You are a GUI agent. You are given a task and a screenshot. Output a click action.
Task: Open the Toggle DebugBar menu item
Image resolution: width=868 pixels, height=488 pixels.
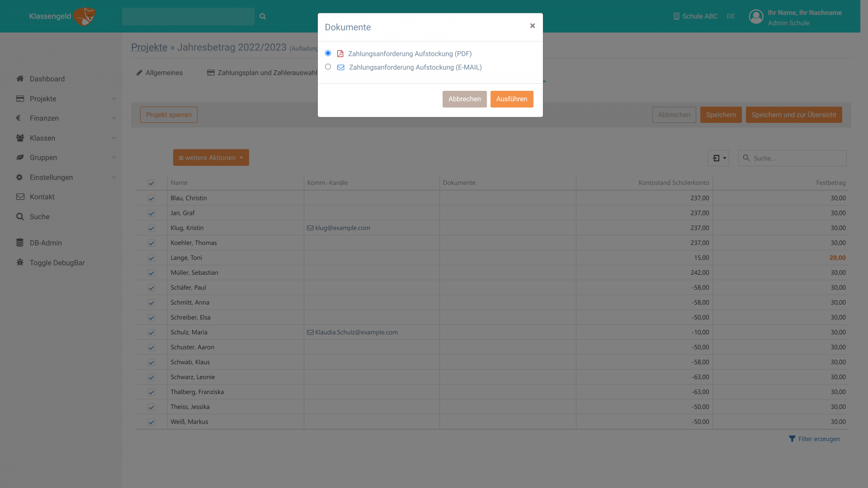pyautogui.click(x=57, y=262)
